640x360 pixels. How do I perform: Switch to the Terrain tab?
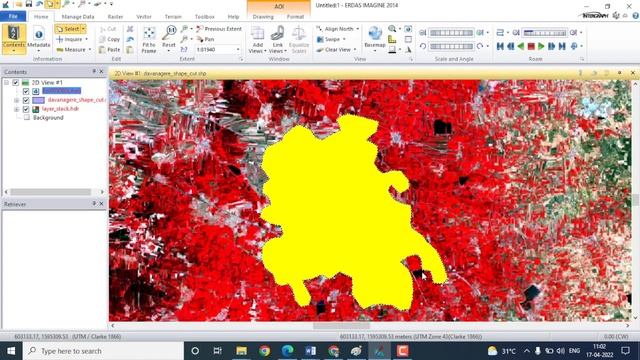point(173,17)
